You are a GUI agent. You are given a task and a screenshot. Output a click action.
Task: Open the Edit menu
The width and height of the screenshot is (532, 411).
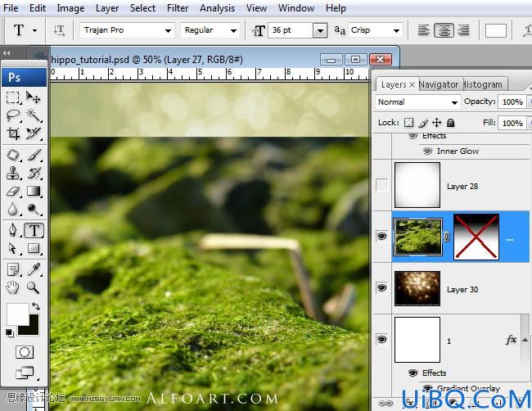click(x=38, y=8)
